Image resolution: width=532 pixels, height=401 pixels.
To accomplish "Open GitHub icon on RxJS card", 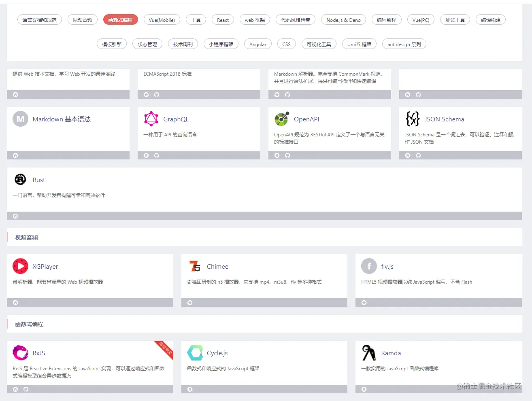I will (26, 389).
